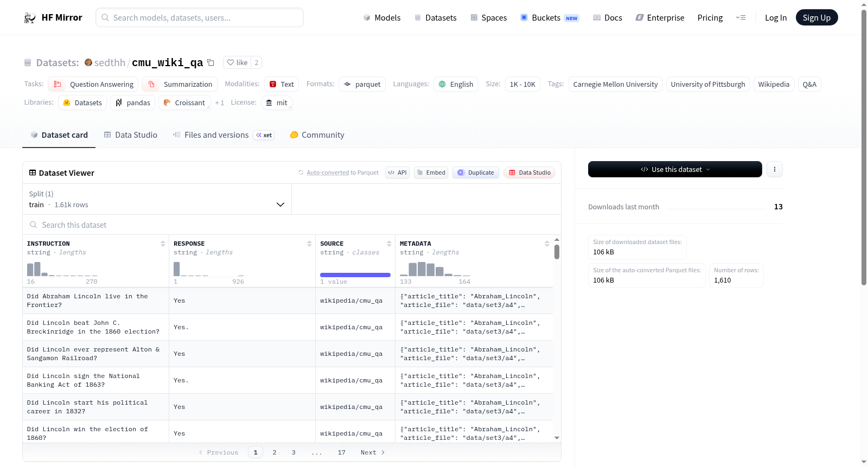Filter by parquet format tag

point(362,84)
